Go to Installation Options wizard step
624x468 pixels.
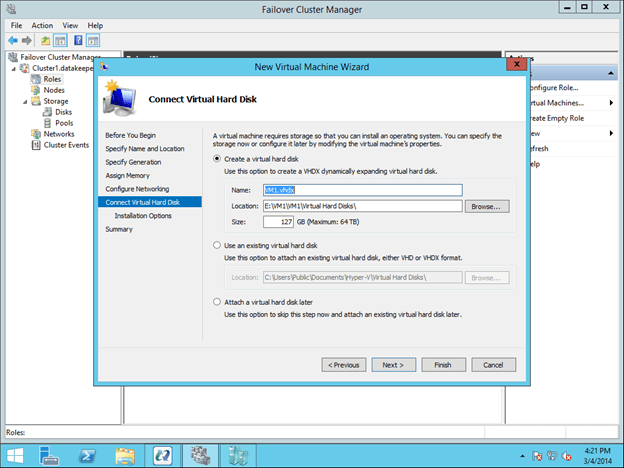click(143, 215)
